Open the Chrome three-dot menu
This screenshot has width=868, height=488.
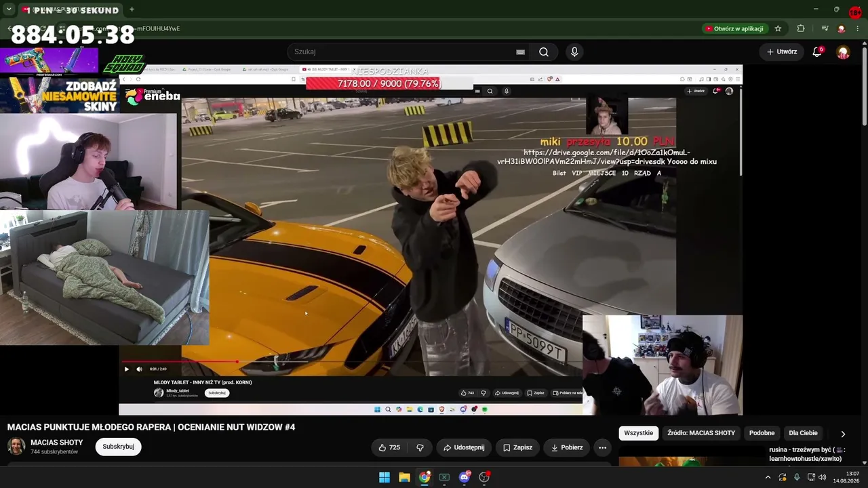tap(859, 28)
